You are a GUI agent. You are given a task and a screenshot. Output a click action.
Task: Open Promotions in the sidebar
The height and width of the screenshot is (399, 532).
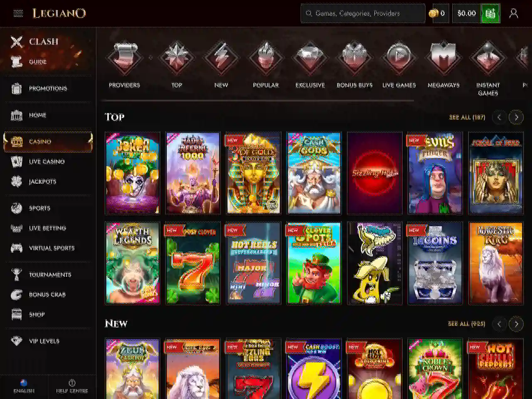coord(48,89)
